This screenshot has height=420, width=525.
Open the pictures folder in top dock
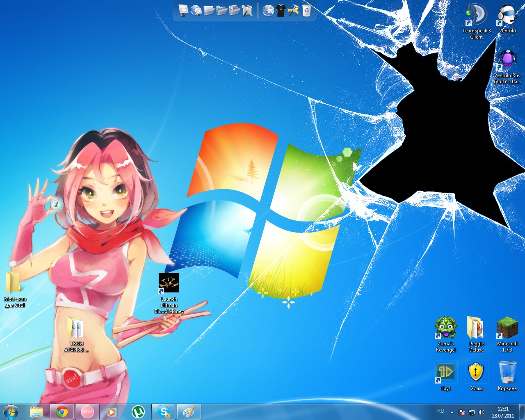coord(234,11)
